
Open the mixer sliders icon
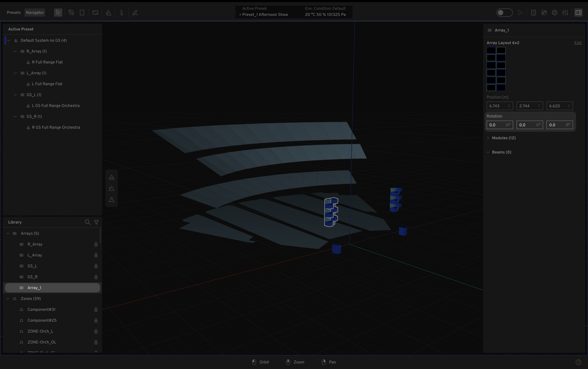point(565,12)
